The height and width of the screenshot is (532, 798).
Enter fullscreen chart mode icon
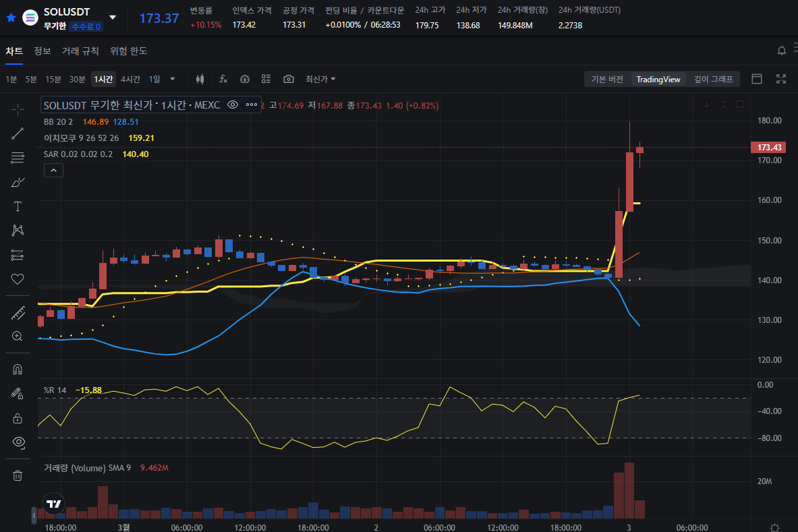pos(781,79)
